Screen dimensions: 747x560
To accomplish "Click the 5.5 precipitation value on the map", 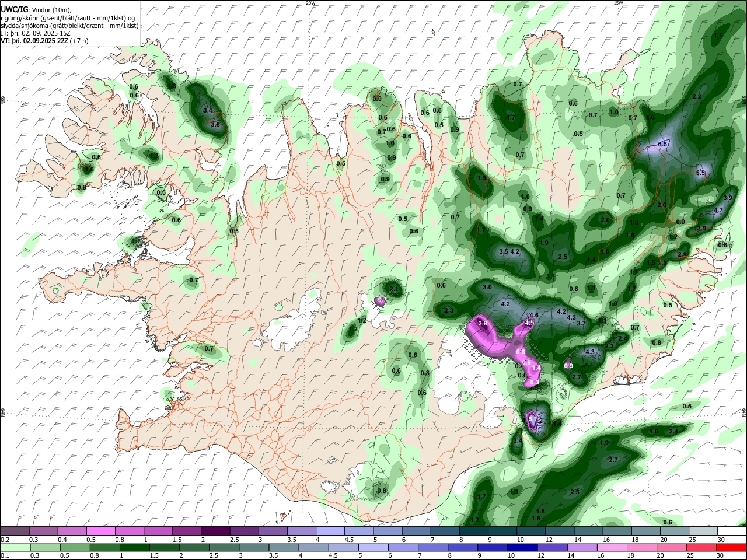I will 701,173.
